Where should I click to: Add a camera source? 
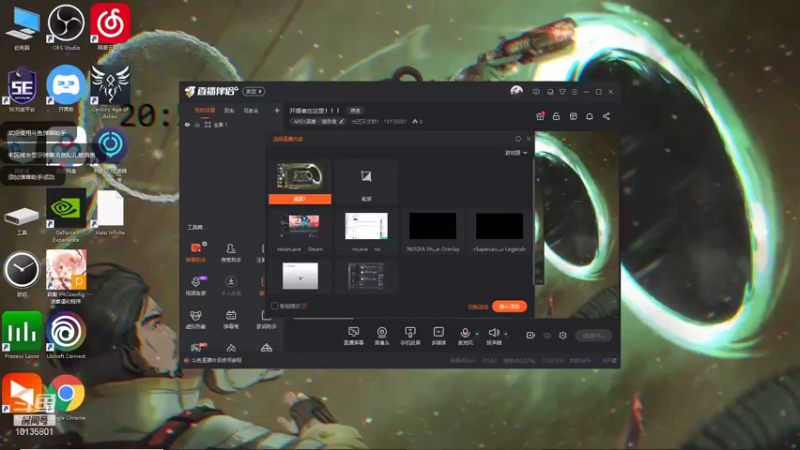tap(382, 336)
